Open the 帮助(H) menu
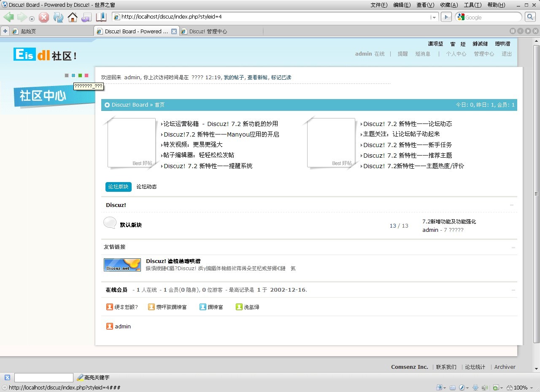 click(496, 5)
